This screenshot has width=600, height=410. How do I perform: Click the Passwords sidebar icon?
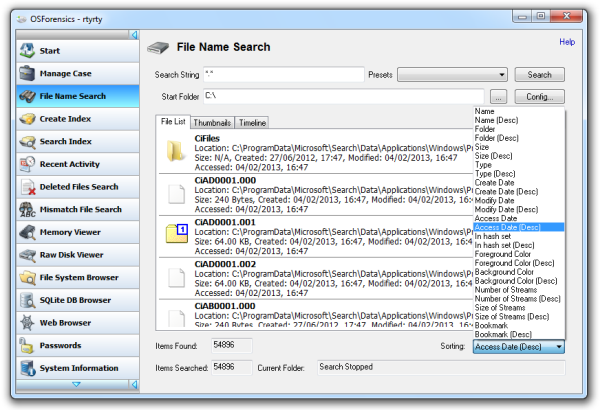coord(26,345)
